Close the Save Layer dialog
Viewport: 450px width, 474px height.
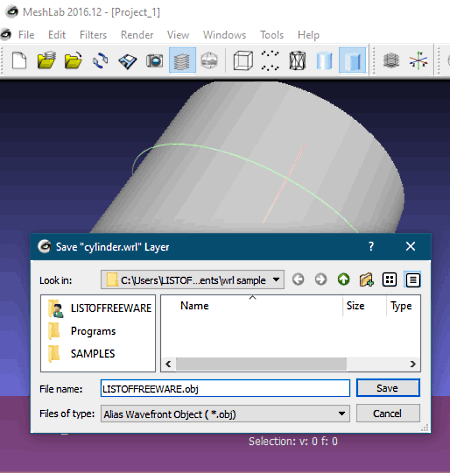[x=411, y=247]
